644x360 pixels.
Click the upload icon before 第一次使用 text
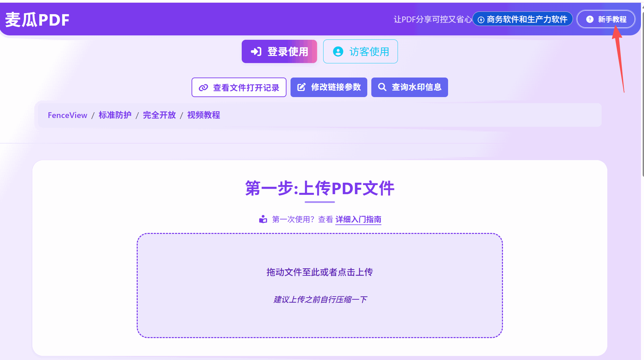click(263, 219)
